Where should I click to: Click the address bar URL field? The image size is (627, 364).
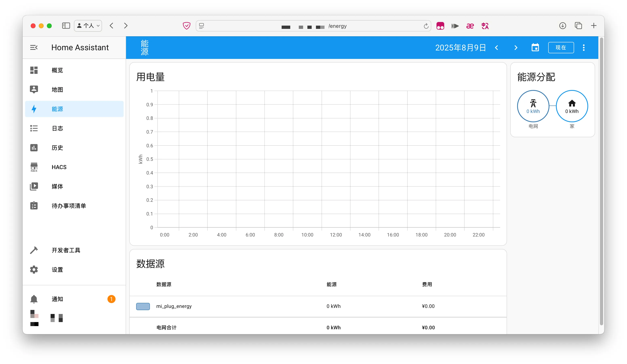[x=313, y=26]
